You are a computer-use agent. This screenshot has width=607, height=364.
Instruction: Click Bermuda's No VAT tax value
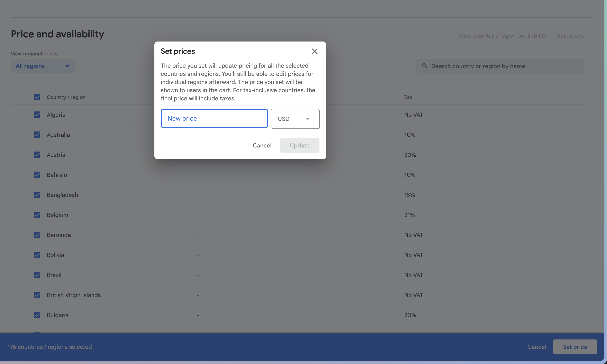(x=414, y=235)
